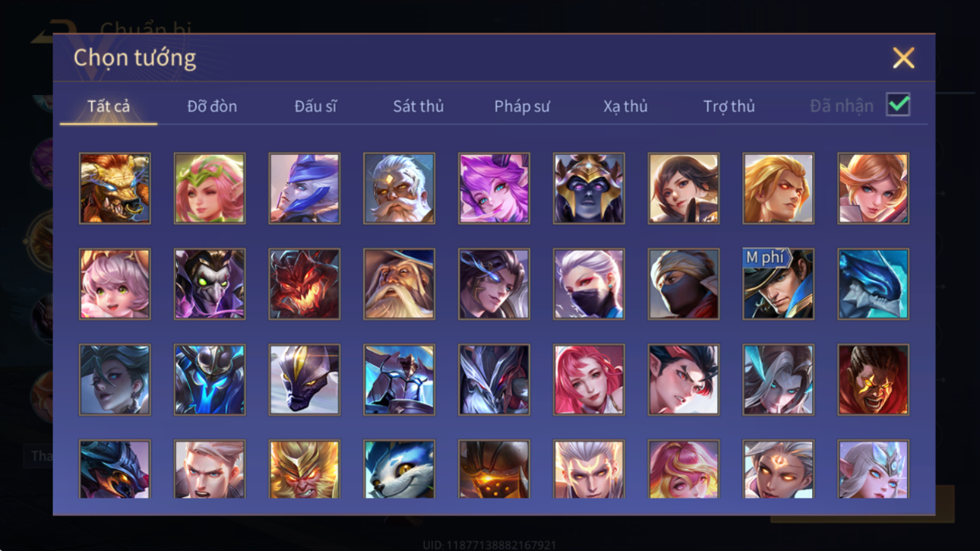Pick the purple-haired girl with horns

tap(494, 188)
